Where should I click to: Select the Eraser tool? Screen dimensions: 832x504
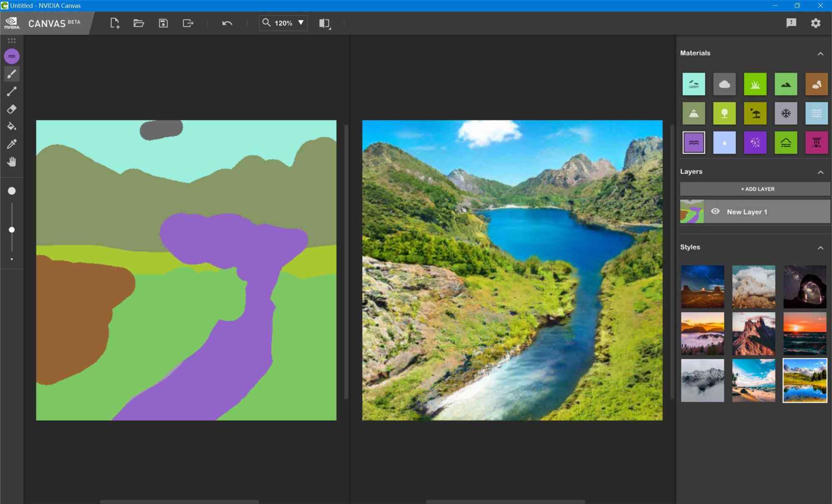pos(11,109)
